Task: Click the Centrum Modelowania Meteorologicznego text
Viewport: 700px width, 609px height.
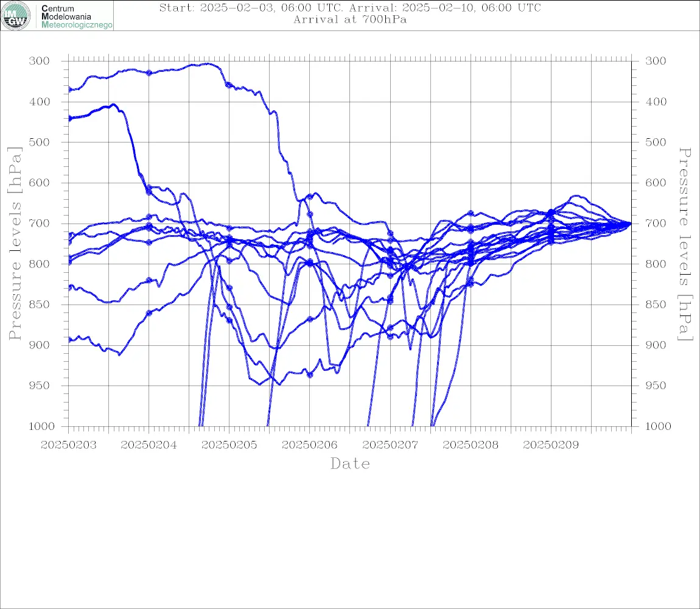Action: [76, 16]
